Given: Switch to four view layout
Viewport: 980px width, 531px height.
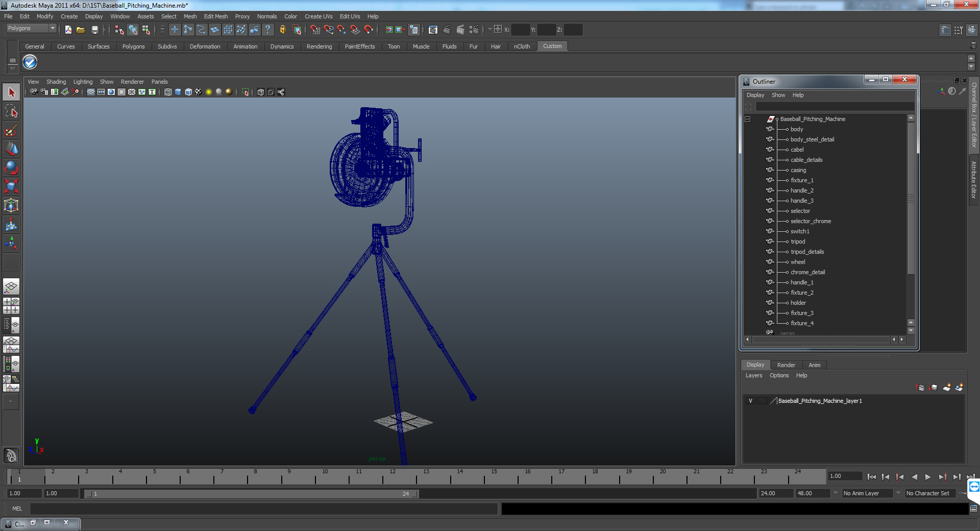Looking at the screenshot, I should click(11, 306).
